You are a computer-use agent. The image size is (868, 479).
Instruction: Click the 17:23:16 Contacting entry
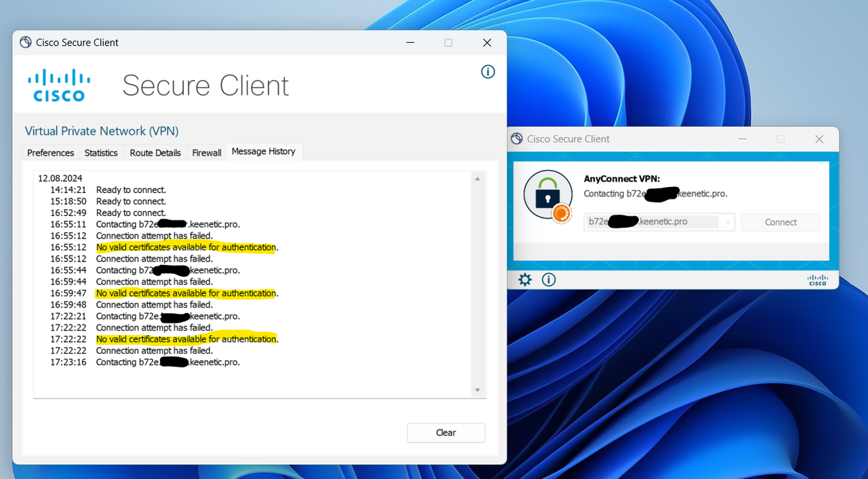[145, 362]
